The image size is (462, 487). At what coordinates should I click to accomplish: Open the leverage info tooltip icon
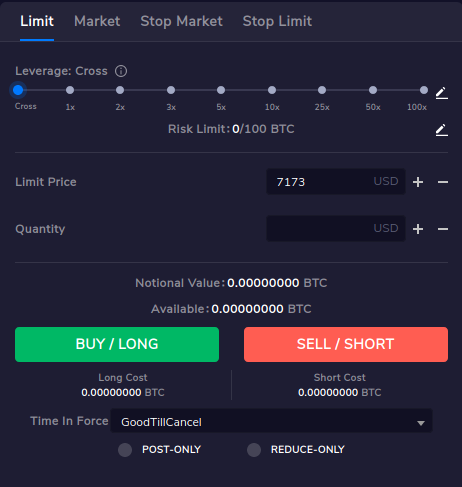tap(121, 71)
